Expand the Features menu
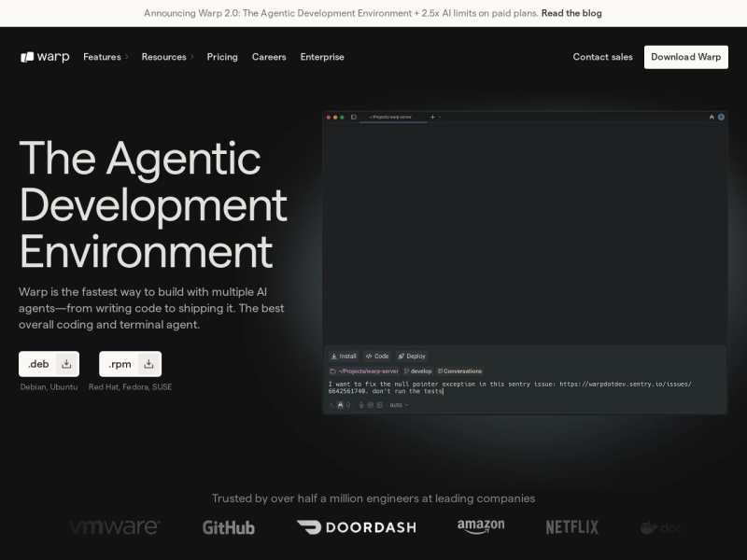Viewport: 747px width, 560px height. click(106, 57)
